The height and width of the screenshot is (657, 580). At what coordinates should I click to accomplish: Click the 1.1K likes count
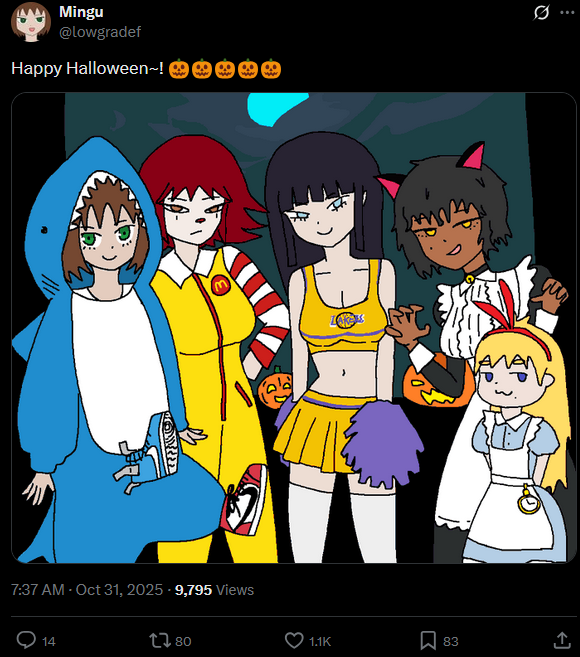pos(320,641)
